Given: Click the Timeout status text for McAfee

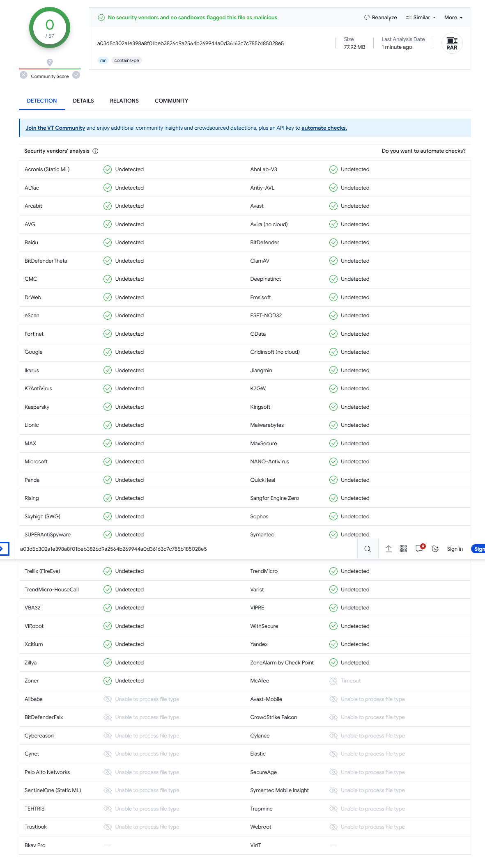Looking at the screenshot, I should 351,681.
